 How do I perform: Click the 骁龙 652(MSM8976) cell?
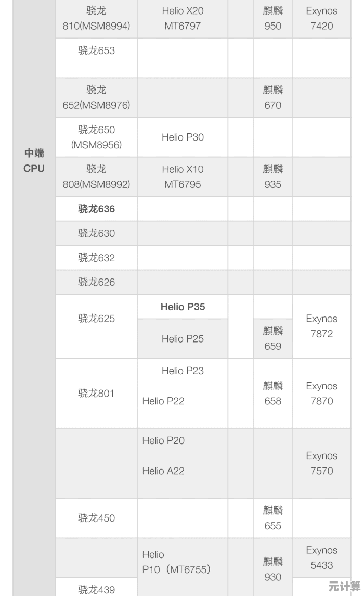[x=96, y=97]
